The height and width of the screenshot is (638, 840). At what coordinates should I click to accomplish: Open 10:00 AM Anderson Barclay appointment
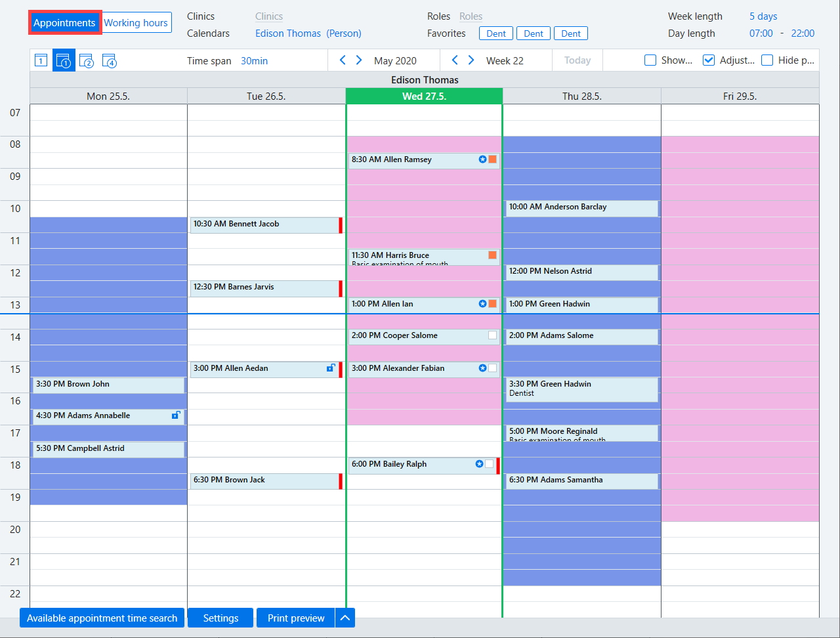[x=581, y=208]
